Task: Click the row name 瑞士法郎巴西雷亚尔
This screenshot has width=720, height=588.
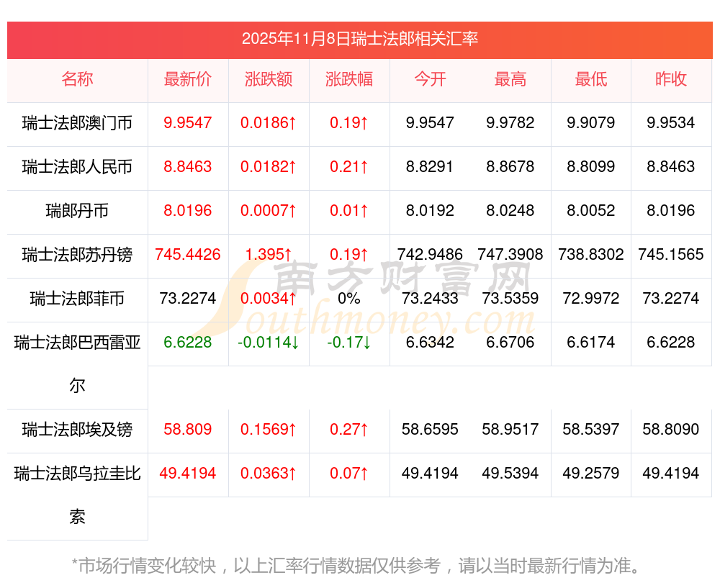Action: pos(77,364)
